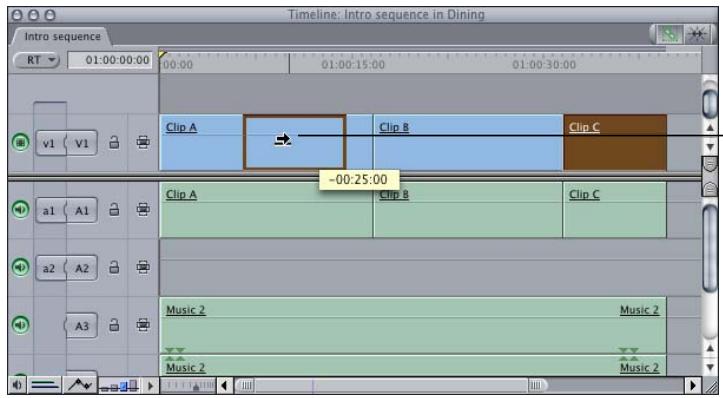Click the upper video/audio divider thumb tab

[710, 164]
